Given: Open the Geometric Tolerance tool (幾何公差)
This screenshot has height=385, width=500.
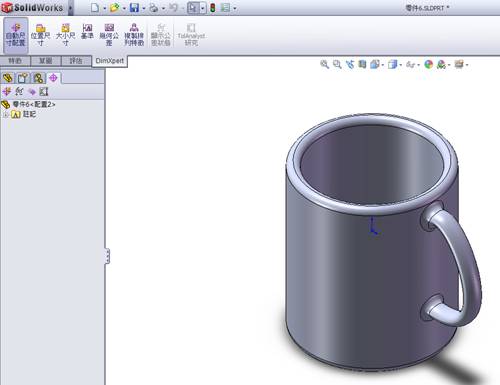Looking at the screenshot, I should 109,35.
